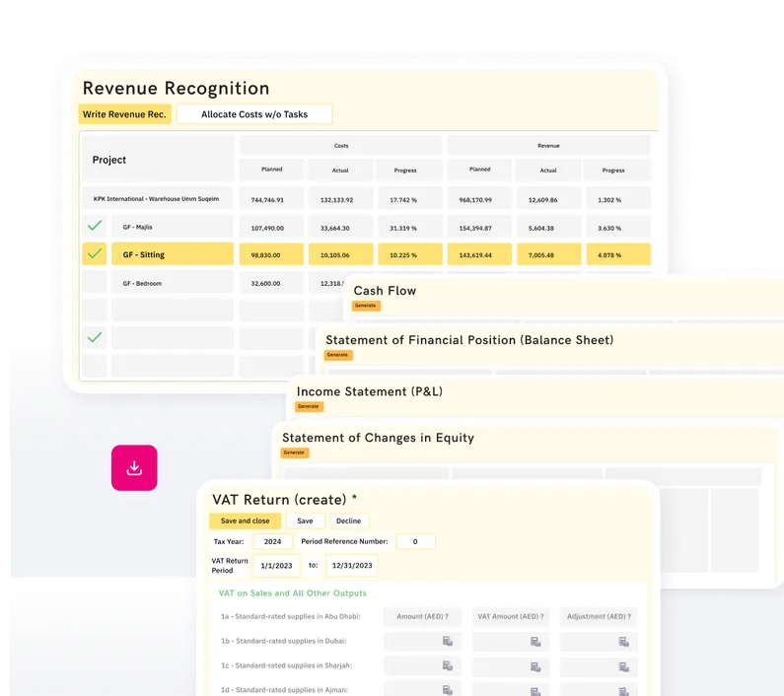784x696 pixels.
Task: Click VAT Return Period start date 1/1/2023
Action: [x=276, y=566]
